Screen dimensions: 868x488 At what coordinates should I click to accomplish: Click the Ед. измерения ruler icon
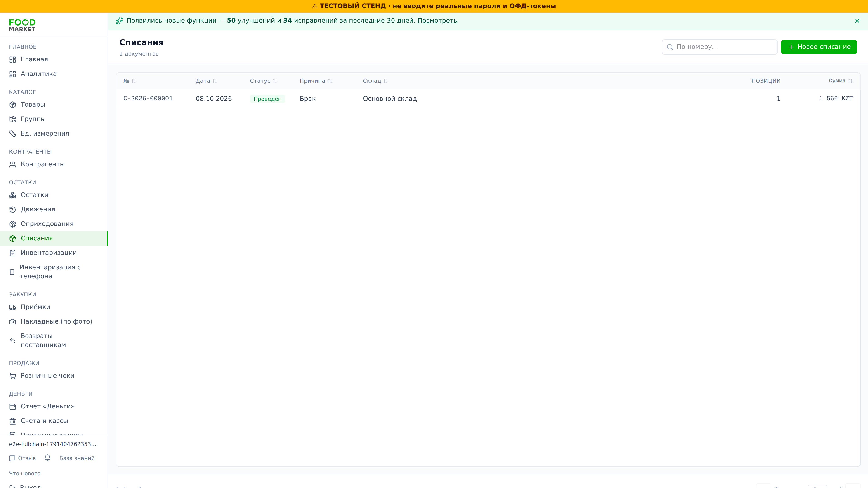point(12,134)
